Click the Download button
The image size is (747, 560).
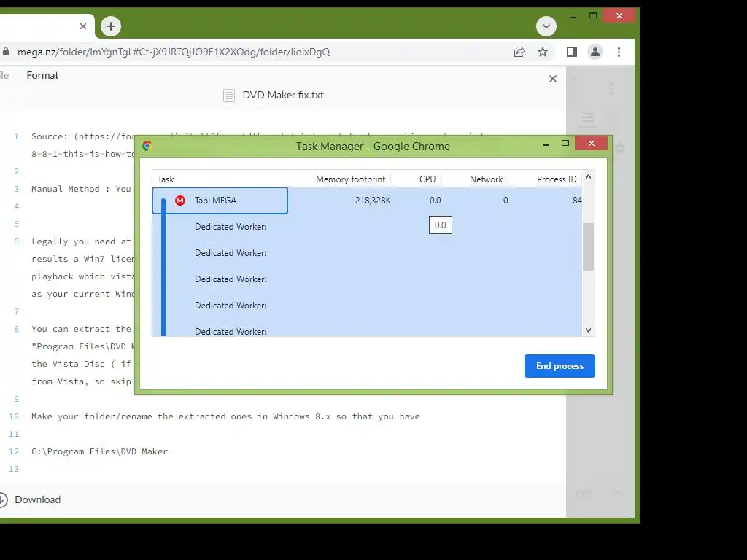click(x=31, y=499)
